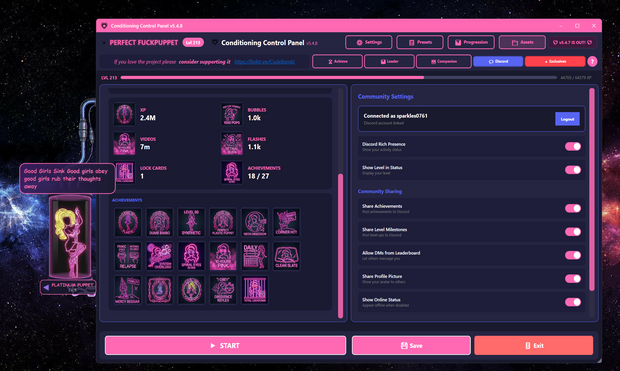
Task: Select the Relapse achievement badge
Action: [x=128, y=256]
